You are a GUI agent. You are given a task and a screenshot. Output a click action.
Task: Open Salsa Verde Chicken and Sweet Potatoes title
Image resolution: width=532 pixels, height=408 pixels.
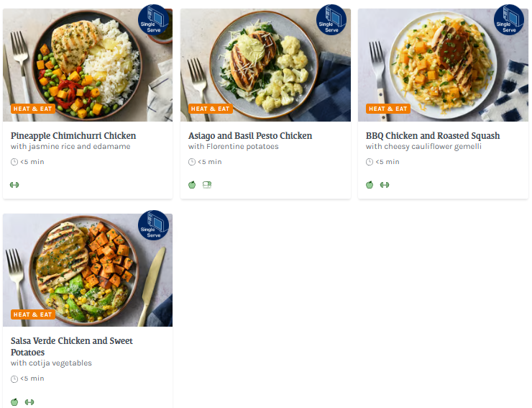click(x=72, y=347)
